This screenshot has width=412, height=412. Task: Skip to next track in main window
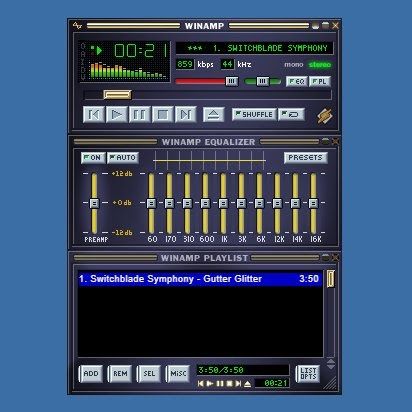coord(186,115)
